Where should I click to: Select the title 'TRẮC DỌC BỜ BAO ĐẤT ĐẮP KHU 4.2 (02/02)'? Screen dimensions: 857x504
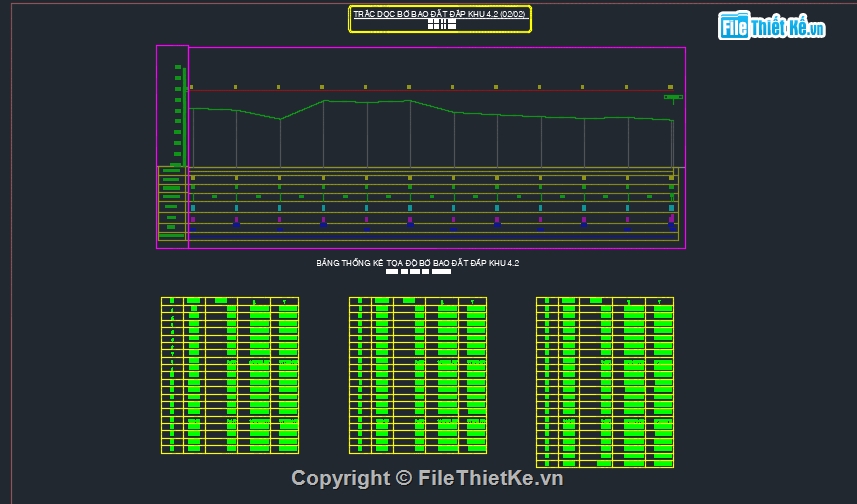coord(439,14)
